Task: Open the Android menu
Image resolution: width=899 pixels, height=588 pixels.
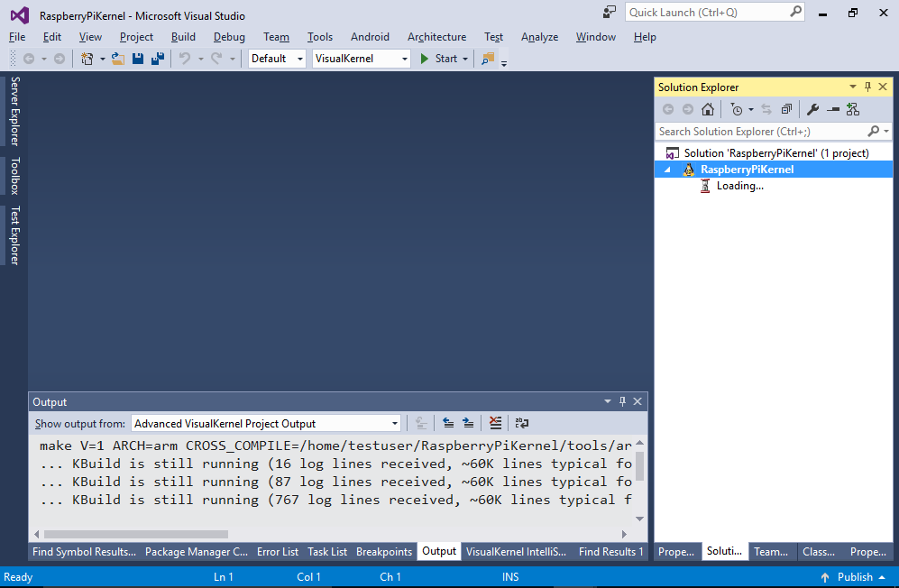Action: coord(370,37)
